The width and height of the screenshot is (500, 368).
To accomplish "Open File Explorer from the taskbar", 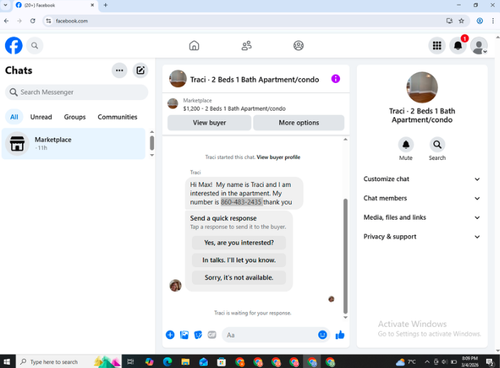I will (185, 362).
